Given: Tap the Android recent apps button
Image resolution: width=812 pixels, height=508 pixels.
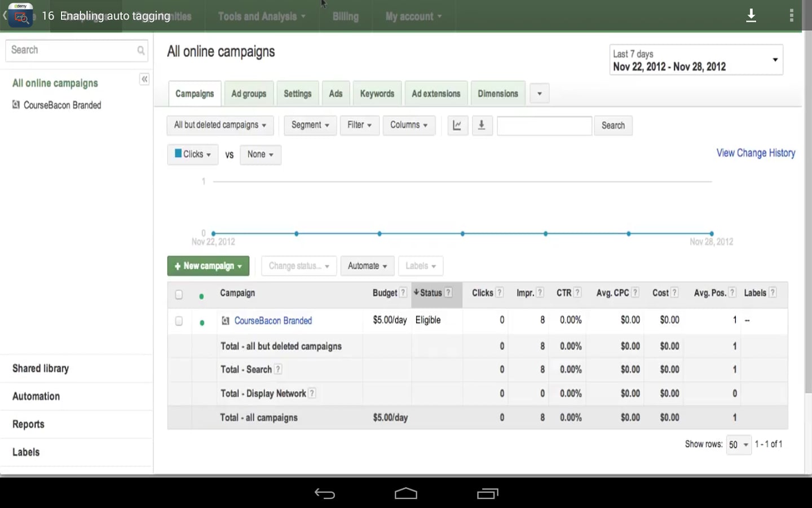Looking at the screenshot, I should pos(488,493).
